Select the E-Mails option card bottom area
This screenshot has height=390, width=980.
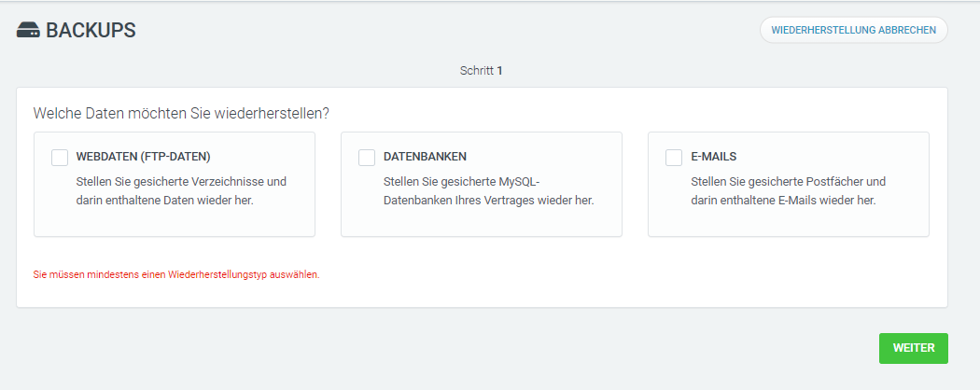coord(789,224)
